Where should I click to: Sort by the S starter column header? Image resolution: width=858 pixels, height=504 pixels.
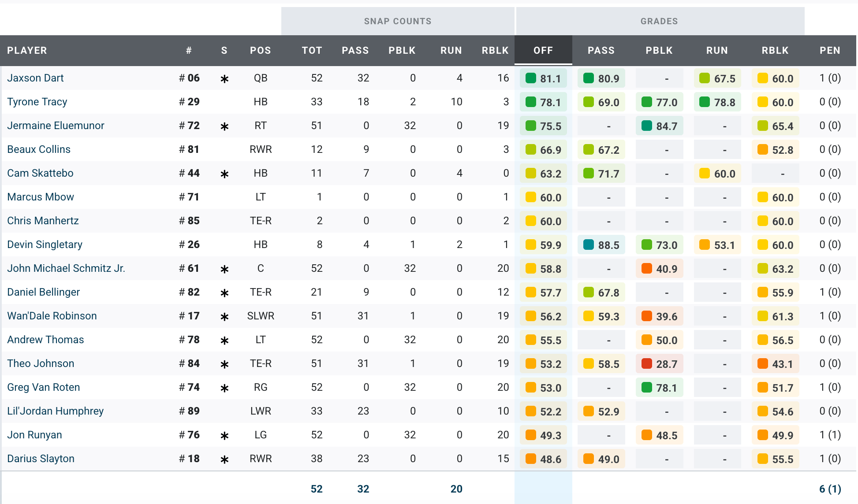tap(224, 50)
